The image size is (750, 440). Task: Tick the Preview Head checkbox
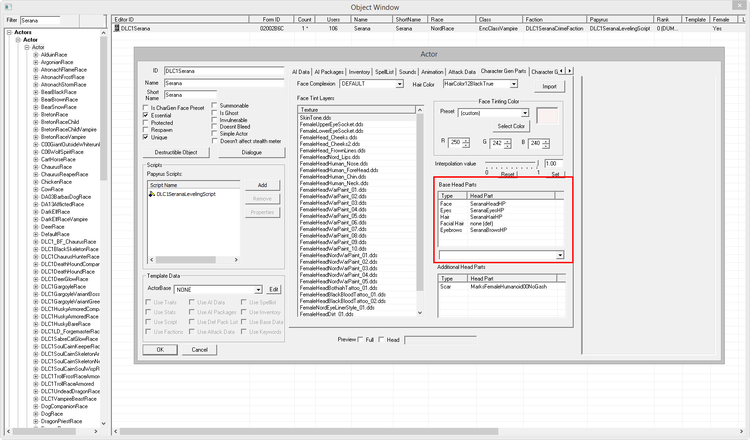[381, 340]
